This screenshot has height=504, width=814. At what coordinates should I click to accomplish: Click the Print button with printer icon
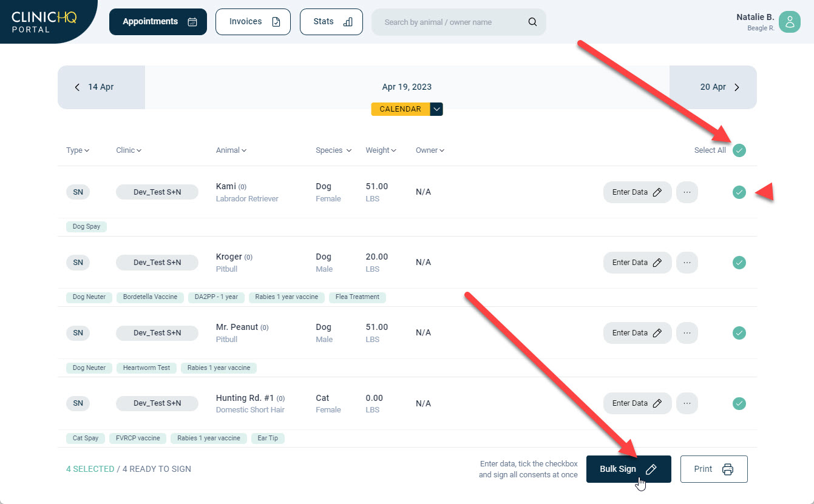[x=713, y=469]
